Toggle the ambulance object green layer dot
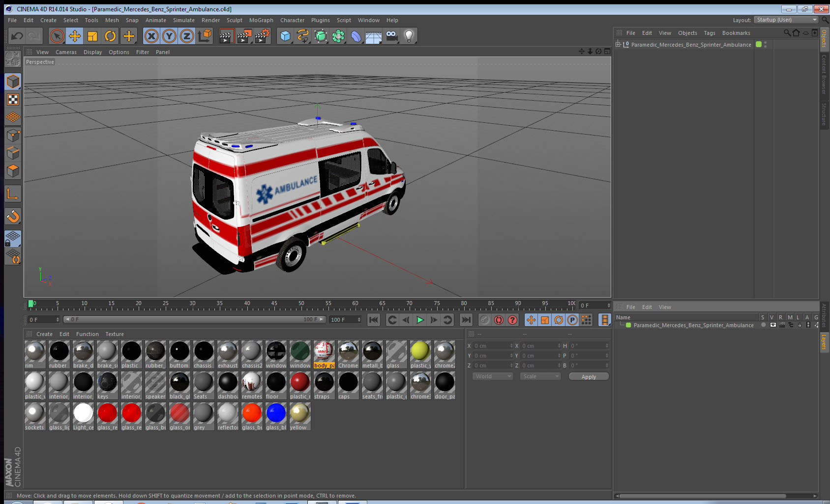The image size is (830, 504). coord(759,44)
